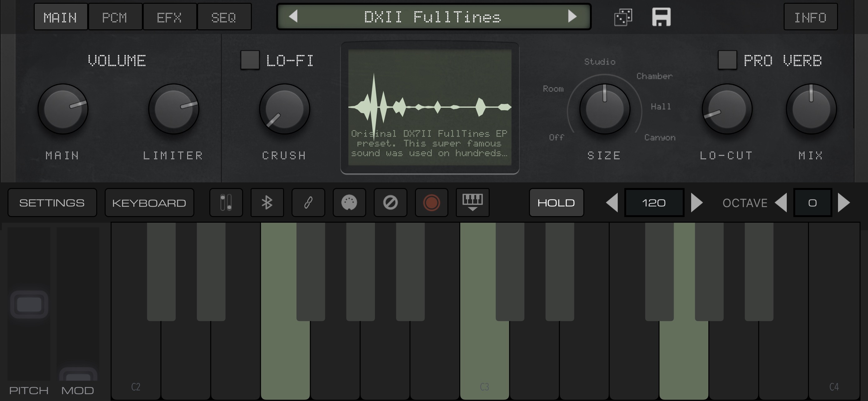Lower the octave with left arrow

coord(781,203)
